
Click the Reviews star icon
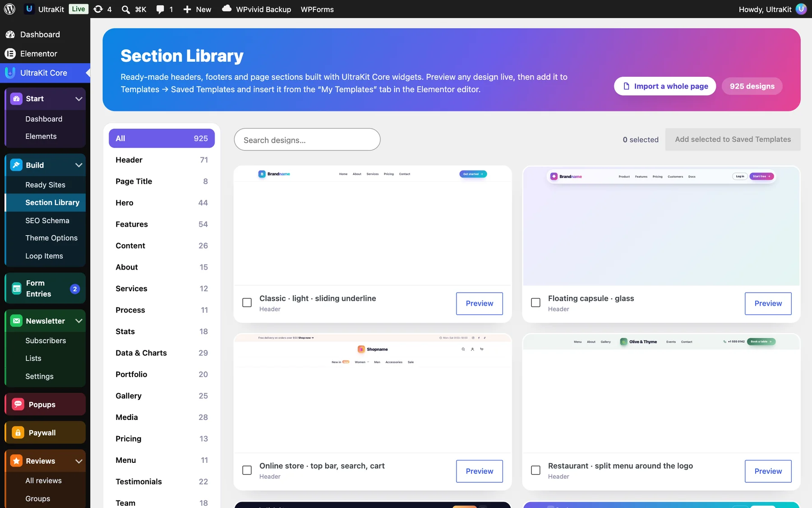coord(16,461)
